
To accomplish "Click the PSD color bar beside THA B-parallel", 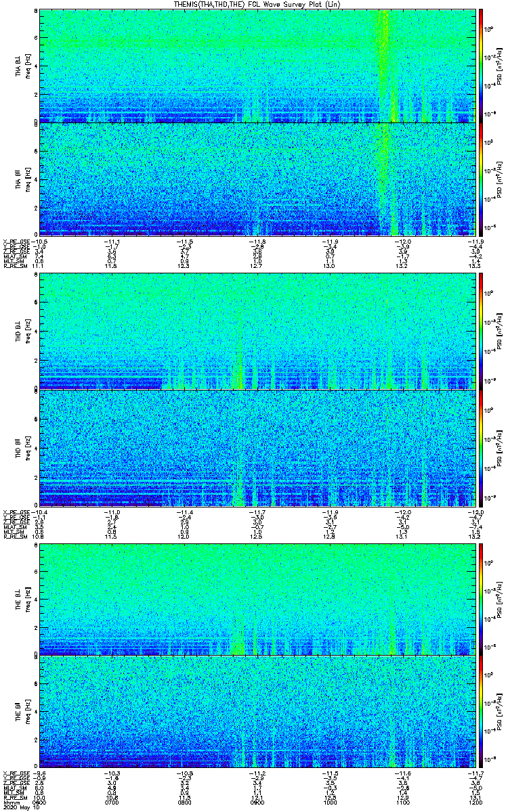I will pyautogui.click(x=481, y=179).
